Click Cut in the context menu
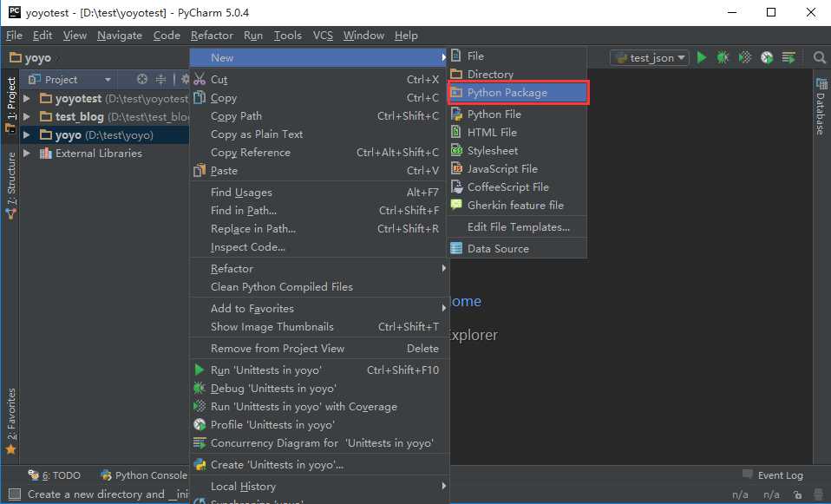The height and width of the screenshot is (504, 831). tap(319, 79)
